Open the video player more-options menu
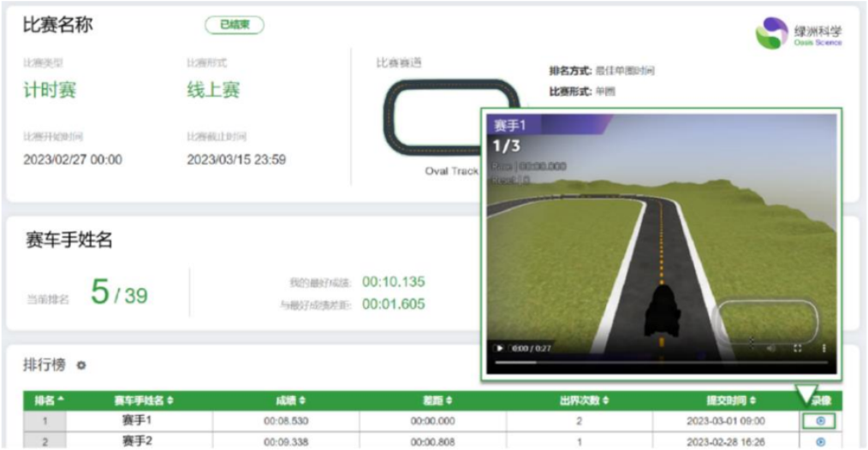This screenshot has height=450, width=868. point(823,348)
